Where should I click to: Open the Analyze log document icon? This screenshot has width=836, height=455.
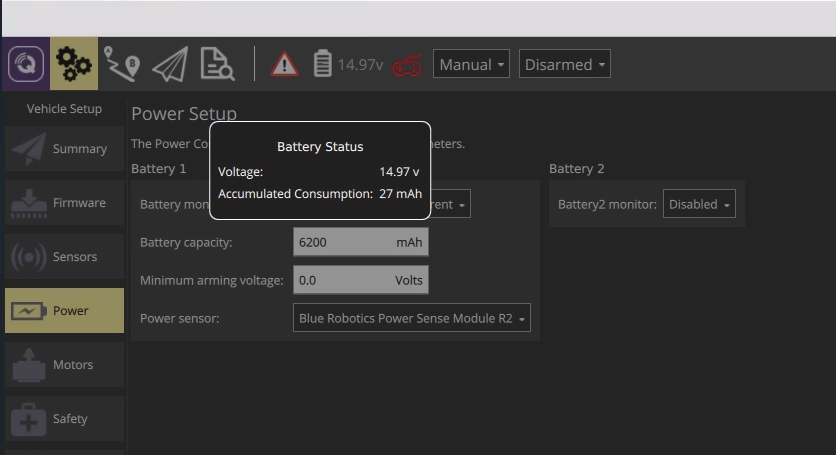tap(217, 64)
